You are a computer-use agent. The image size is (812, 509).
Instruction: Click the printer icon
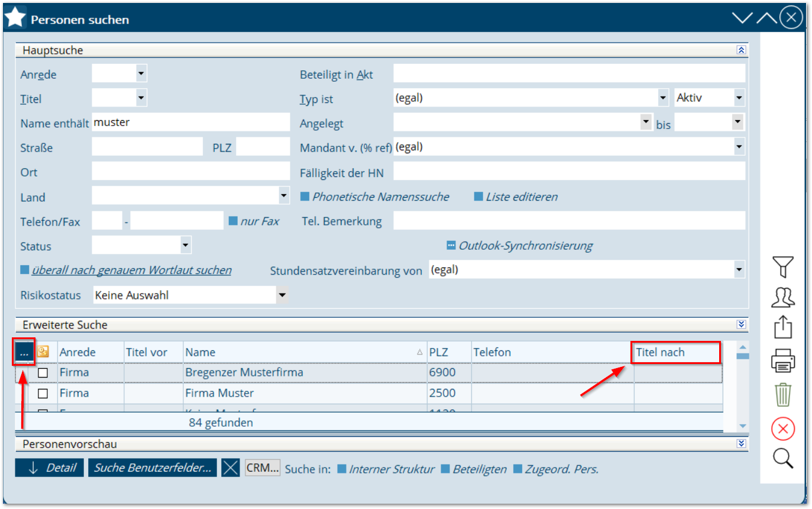782,360
